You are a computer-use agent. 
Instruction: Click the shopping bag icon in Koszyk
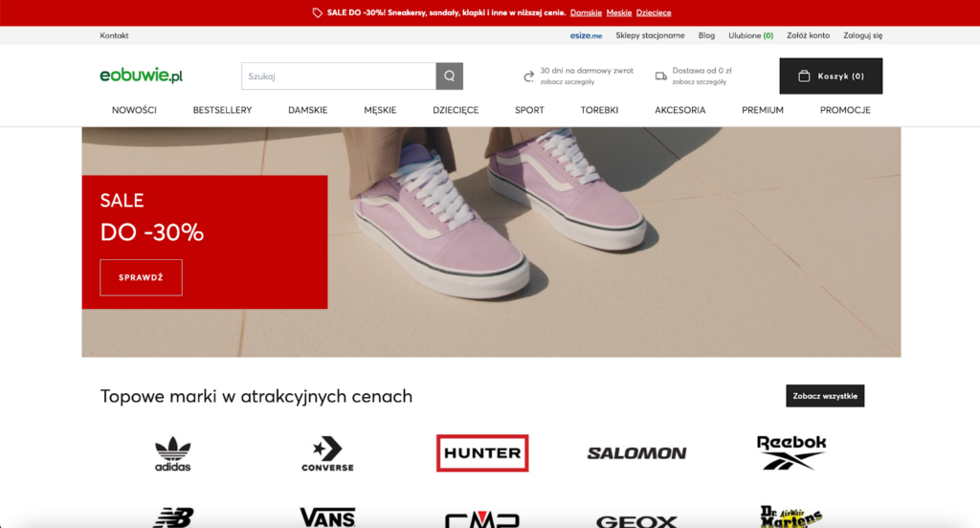pyautogui.click(x=804, y=77)
